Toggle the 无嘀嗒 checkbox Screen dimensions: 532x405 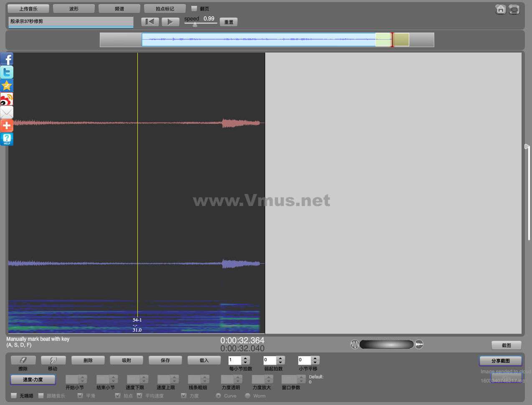tap(14, 395)
